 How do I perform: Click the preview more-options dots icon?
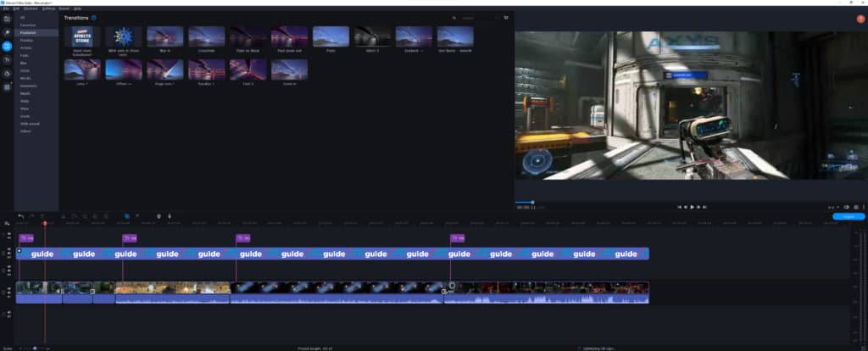point(864,207)
